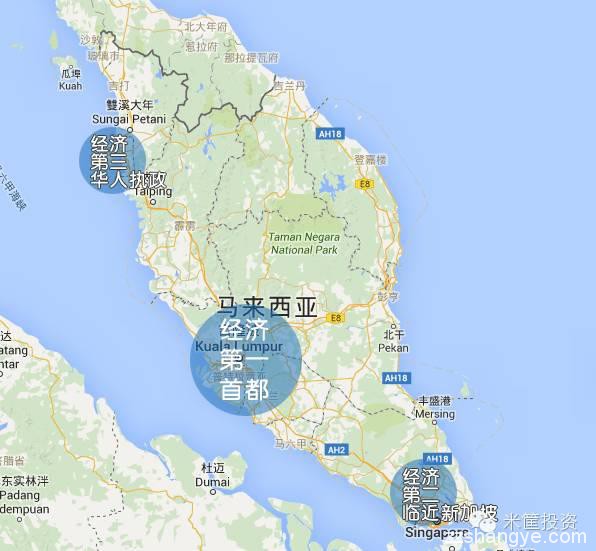Click the 惹拉府 label

[201, 46]
